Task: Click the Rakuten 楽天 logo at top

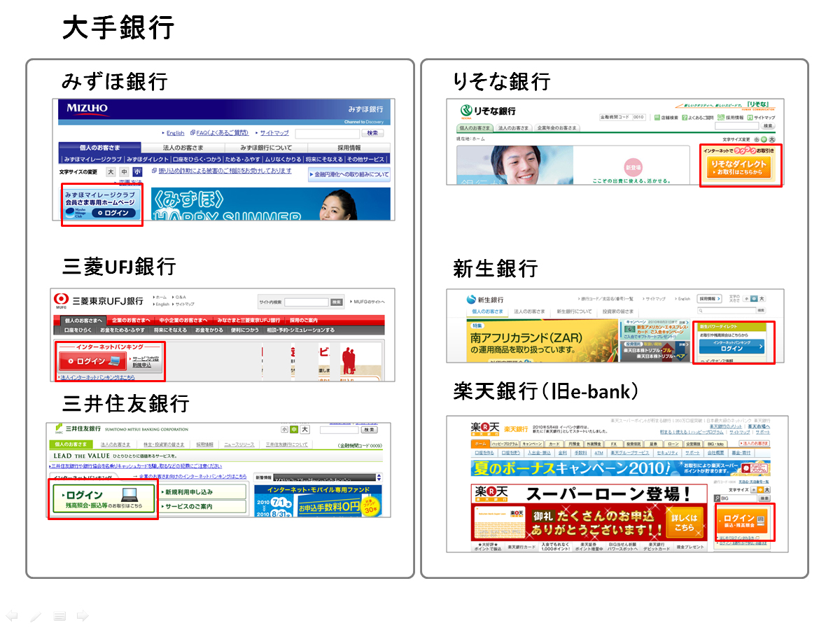Action: [x=485, y=429]
